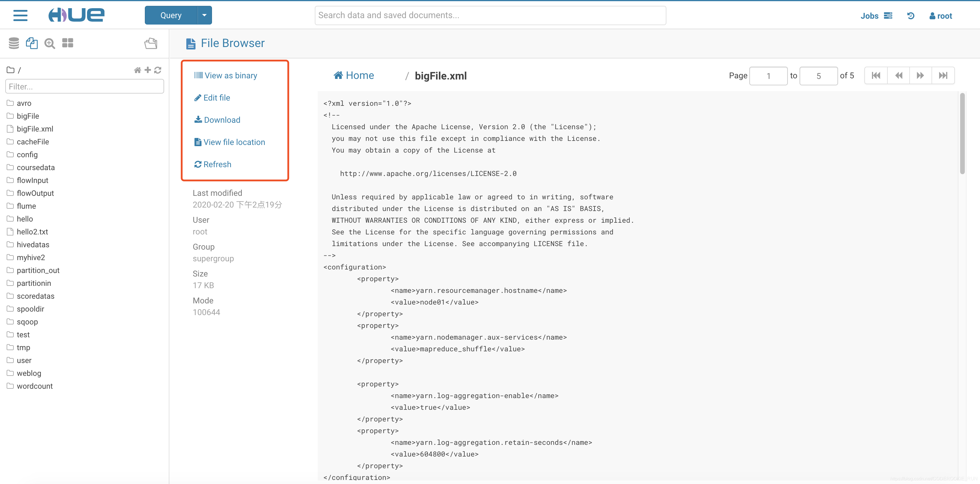Go to Home in the breadcrumb
The width and height of the screenshot is (980, 484).
354,75
